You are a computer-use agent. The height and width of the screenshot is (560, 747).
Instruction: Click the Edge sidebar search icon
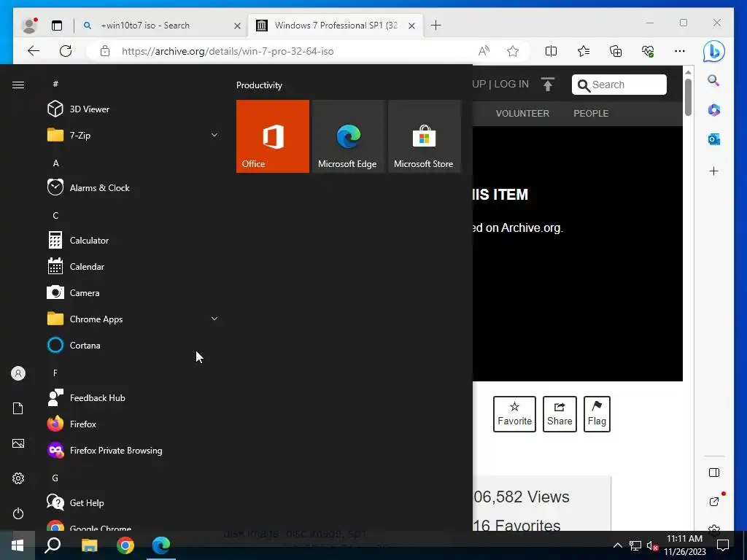(x=713, y=80)
